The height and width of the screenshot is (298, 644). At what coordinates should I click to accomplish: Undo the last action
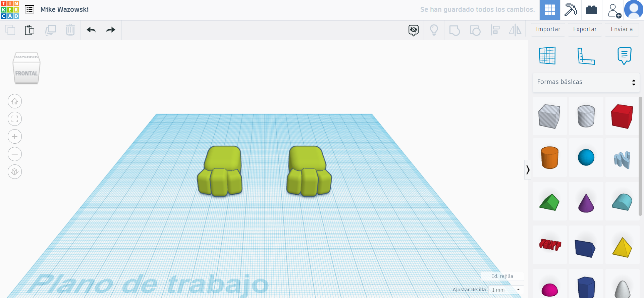pyautogui.click(x=91, y=30)
